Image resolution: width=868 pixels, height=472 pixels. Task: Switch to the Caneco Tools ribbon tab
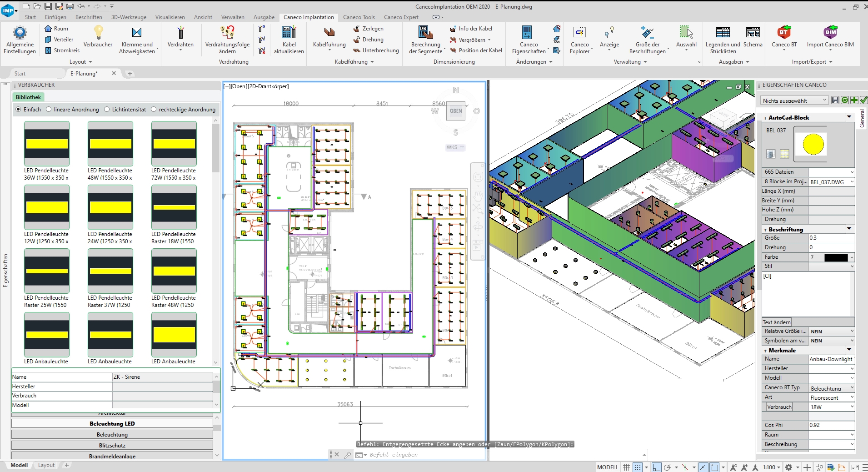pos(359,17)
